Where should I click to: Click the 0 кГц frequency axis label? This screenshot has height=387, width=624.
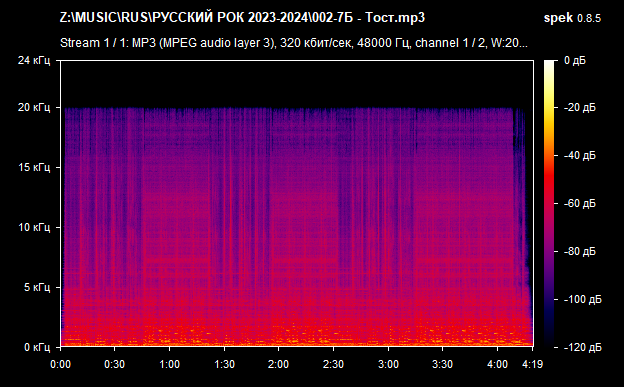pos(37,347)
